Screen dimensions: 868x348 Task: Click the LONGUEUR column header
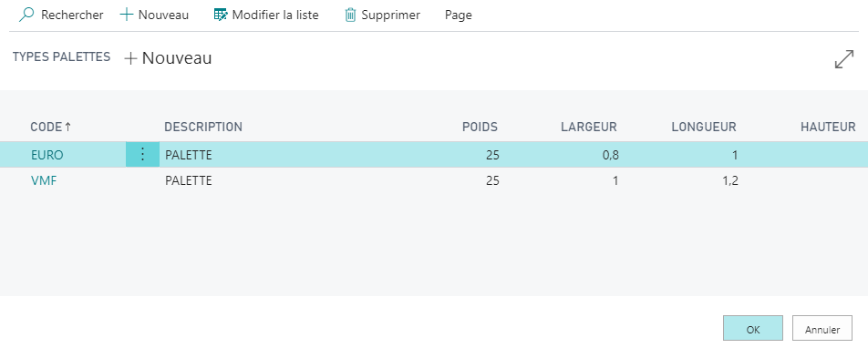tap(704, 127)
